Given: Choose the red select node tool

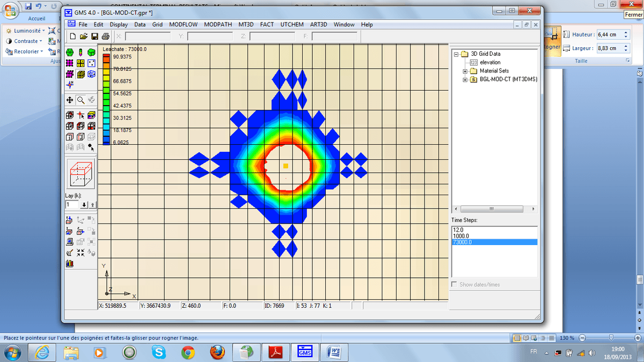Looking at the screenshot, I should [80, 115].
